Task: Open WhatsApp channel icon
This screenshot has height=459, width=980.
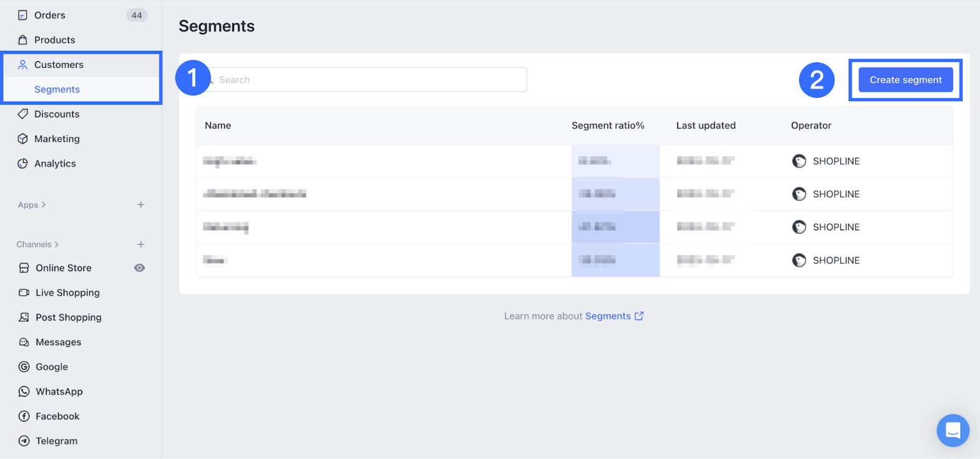Action: click(x=24, y=392)
